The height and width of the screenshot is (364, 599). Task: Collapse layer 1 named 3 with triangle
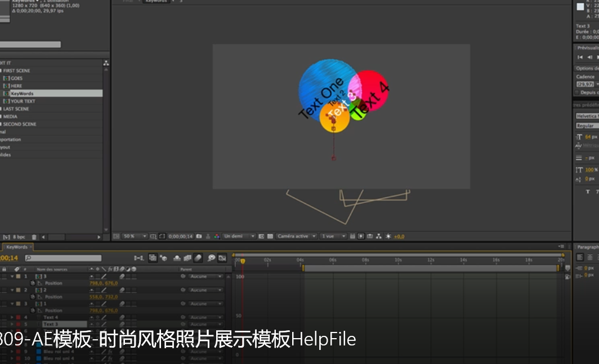click(x=12, y=277)
